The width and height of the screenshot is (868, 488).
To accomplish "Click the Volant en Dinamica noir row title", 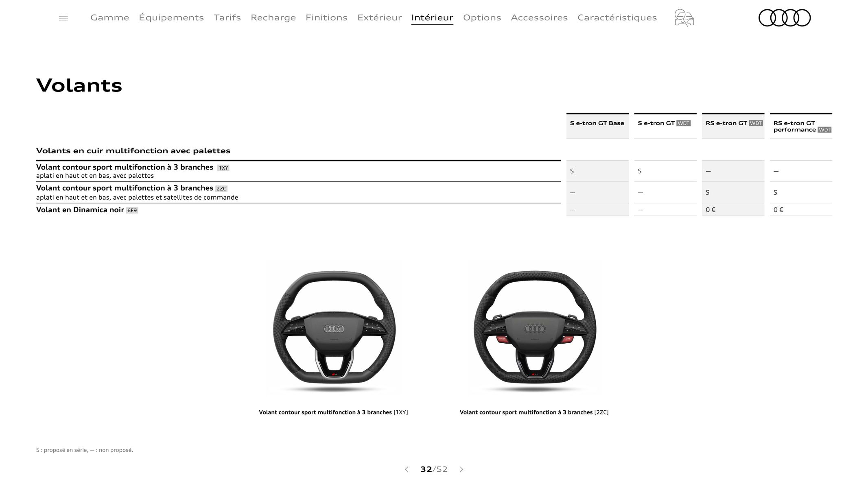I will point(80,210).
